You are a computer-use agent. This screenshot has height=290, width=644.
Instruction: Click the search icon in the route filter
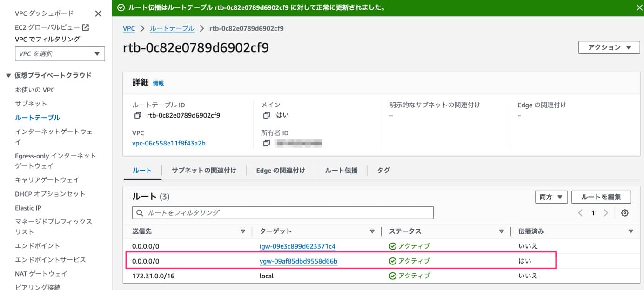tap(140, 213)
